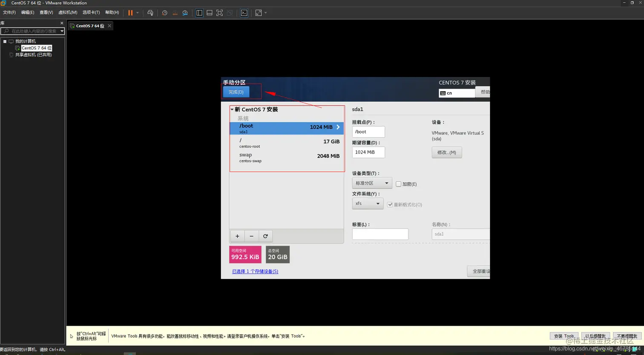Viewport: 644px width, 355px height.
Task: Click the 修改...(M) device button
Action: (x=447, y=153)
